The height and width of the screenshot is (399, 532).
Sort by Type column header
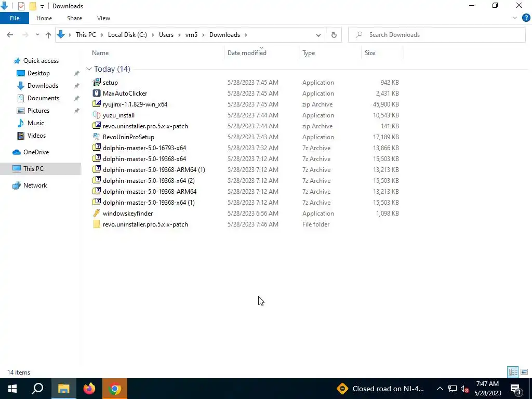309,53
